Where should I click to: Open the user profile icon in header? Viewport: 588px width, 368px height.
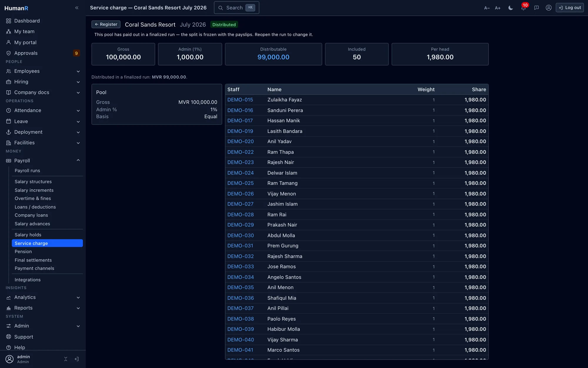point(549,8)
